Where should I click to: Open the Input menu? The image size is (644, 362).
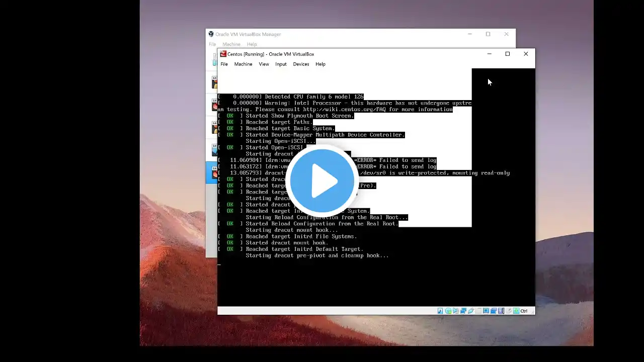tap(281, 64)
